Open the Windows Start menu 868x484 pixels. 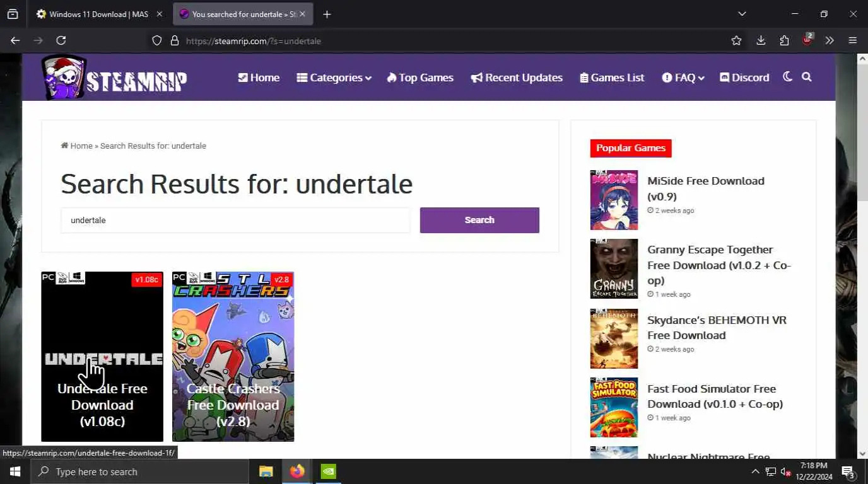15,471
